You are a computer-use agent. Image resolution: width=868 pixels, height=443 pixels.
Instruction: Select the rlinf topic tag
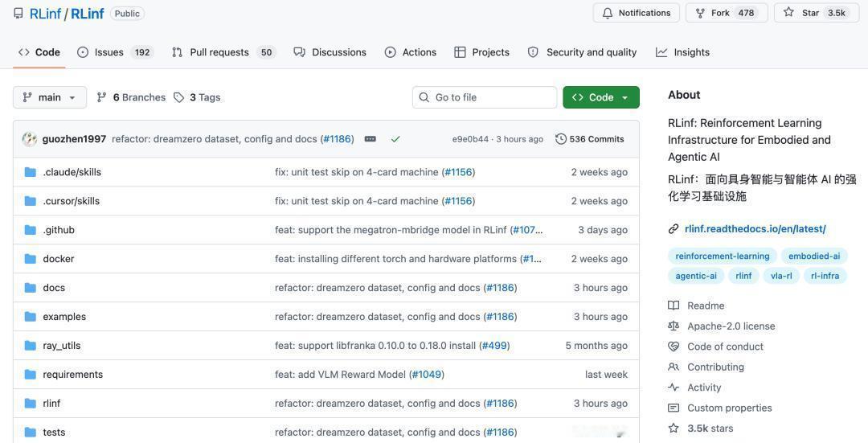point(743,276)
